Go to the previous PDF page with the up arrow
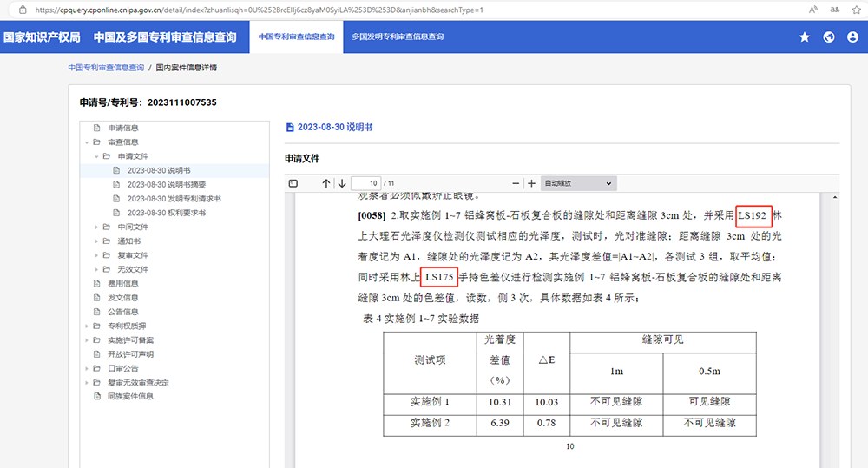868x468 pixels. pyautogui.click(x=326, y=183)
